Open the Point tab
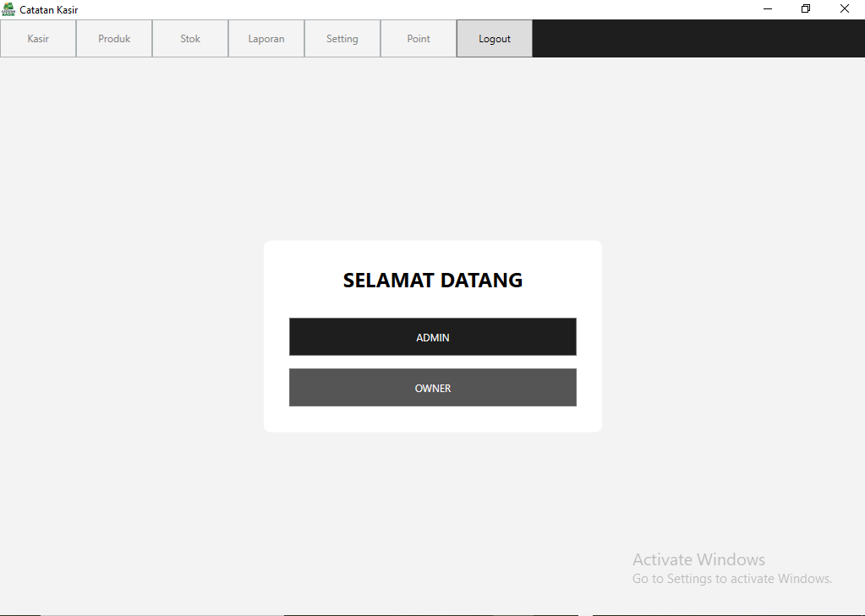Viewport: 865px width, 616px height. (x=419, y=39)
